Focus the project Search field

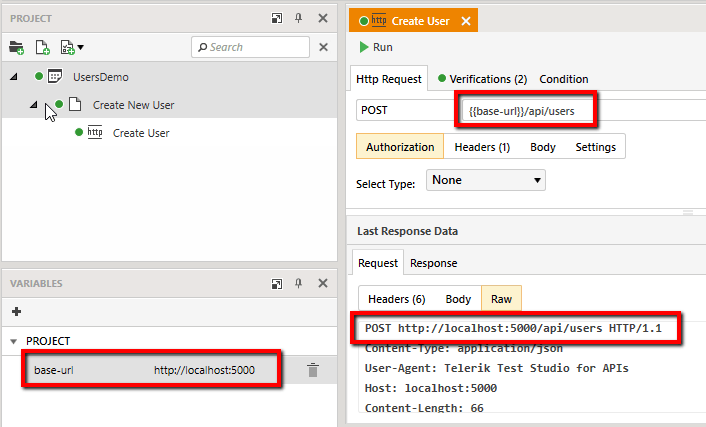pyautogui.click(x=250, y=47)
